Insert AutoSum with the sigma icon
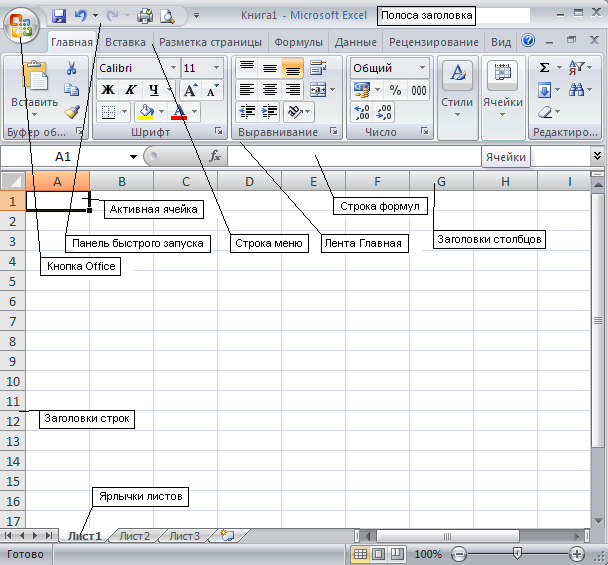 pos(544,68)
